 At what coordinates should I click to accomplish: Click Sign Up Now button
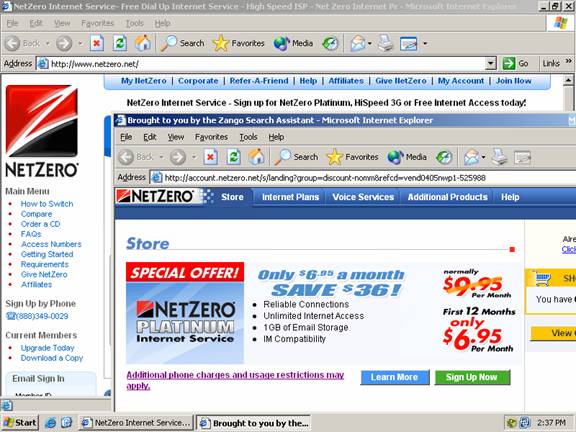(472, 377)
